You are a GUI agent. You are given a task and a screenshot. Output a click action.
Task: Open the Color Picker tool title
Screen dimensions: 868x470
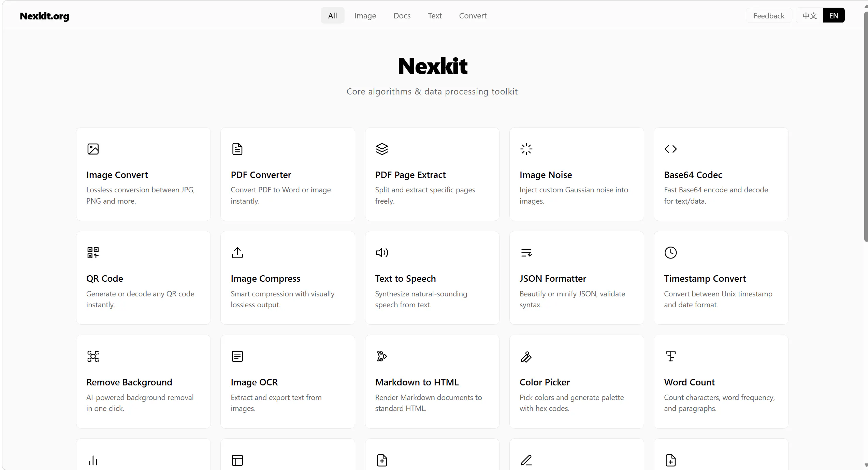click(545, 382)
